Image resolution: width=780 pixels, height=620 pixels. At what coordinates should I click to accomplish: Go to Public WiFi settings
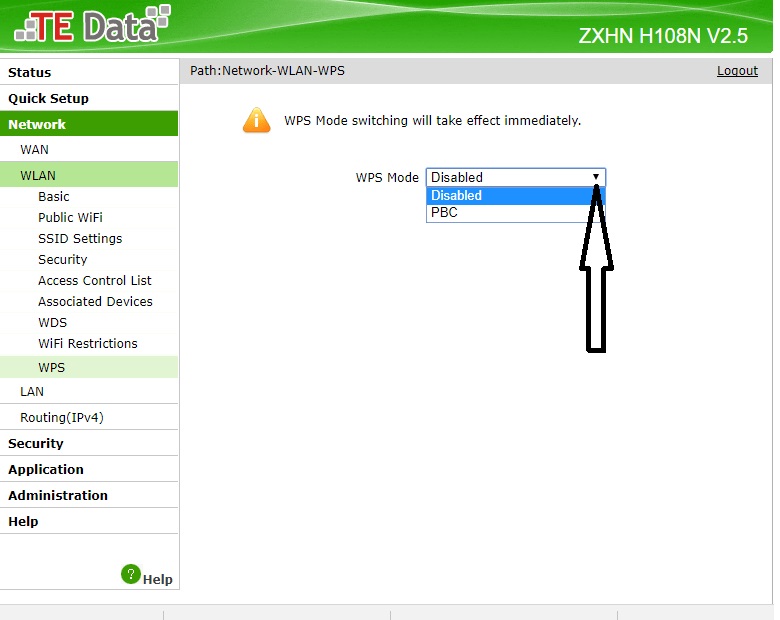click(x=70, y=217)
